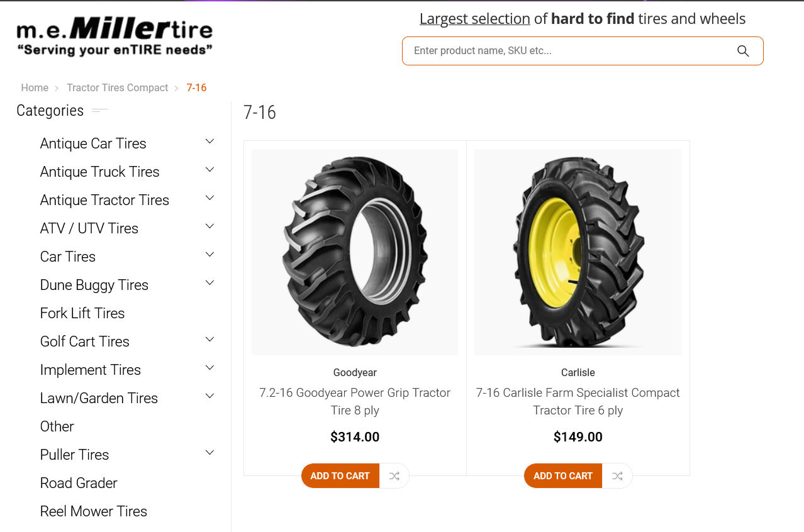The height and width of the screenshot is (532, 804).
Task: Focus the product name search field
Action: point(566,51)
